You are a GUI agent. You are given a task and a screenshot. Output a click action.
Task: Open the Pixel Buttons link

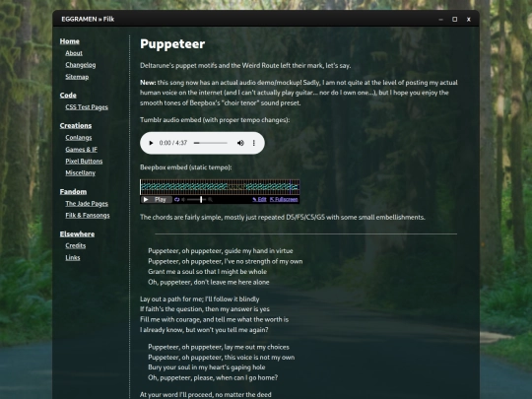point(84,162)
